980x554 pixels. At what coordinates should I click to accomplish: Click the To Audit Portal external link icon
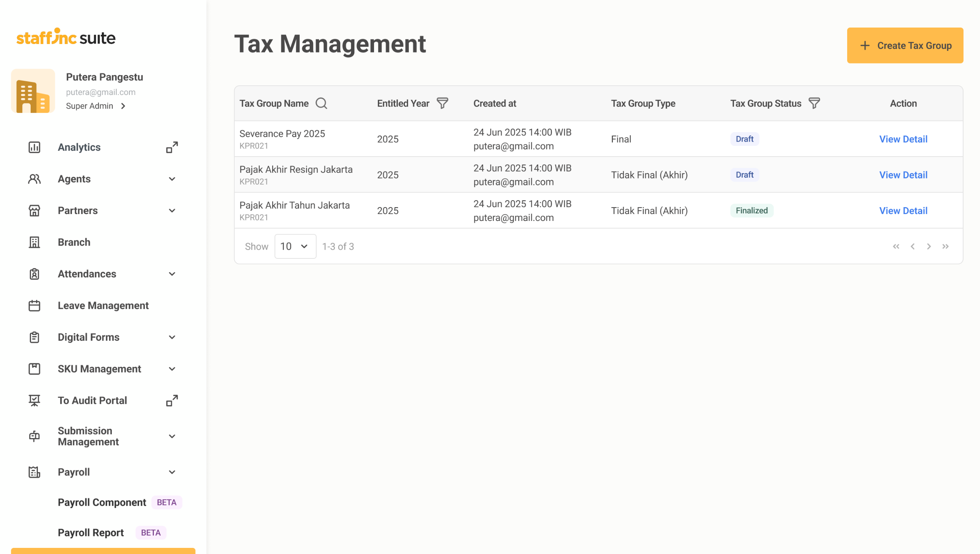[172, 400]
